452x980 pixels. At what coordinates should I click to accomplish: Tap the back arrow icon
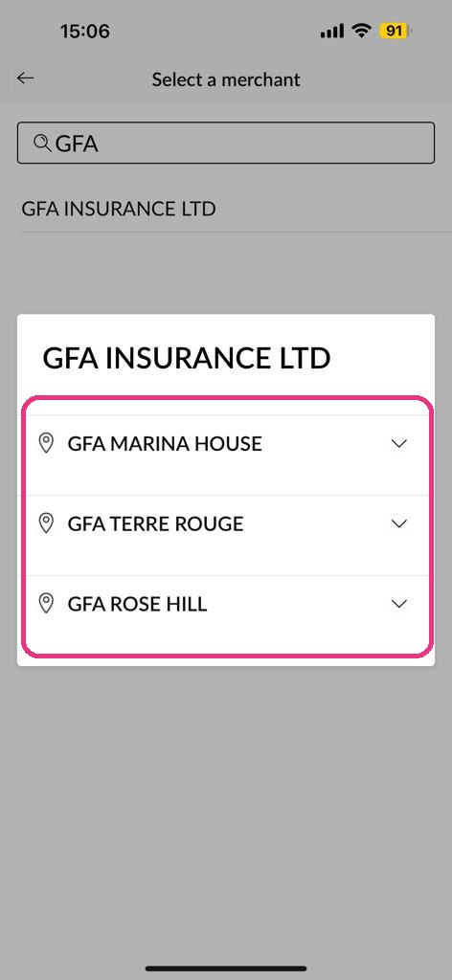pyautogui.click(x=26, y=78)
